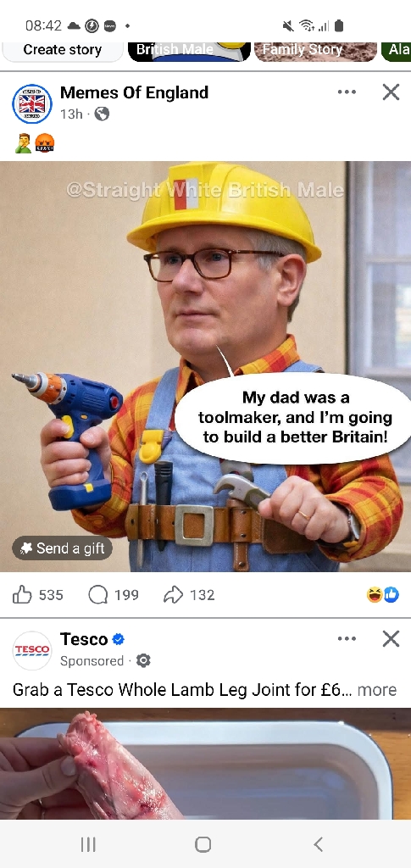This screenshot has width=411, height=868.
Task: Open comments via the speech bubble icon
Action: (x=98, y=595)
